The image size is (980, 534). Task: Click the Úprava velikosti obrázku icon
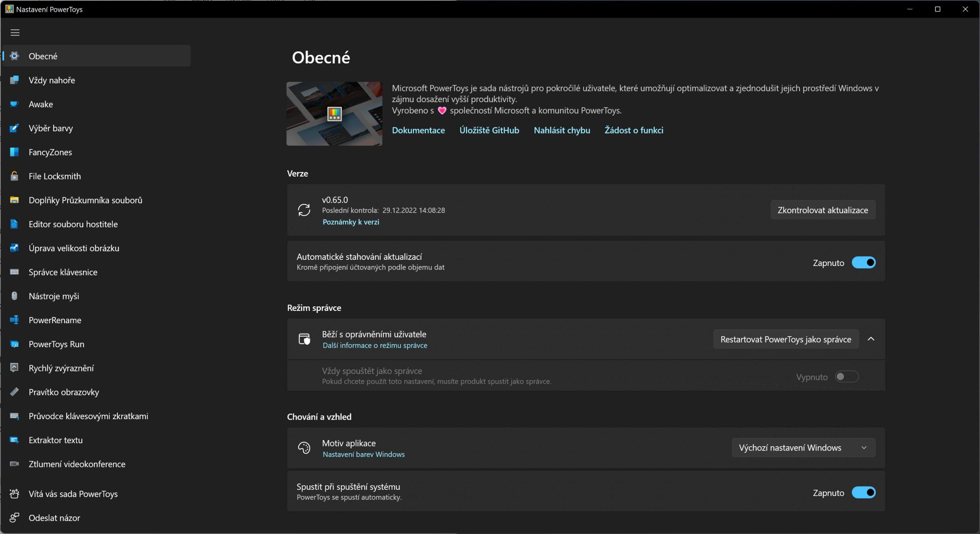(14, 248)
